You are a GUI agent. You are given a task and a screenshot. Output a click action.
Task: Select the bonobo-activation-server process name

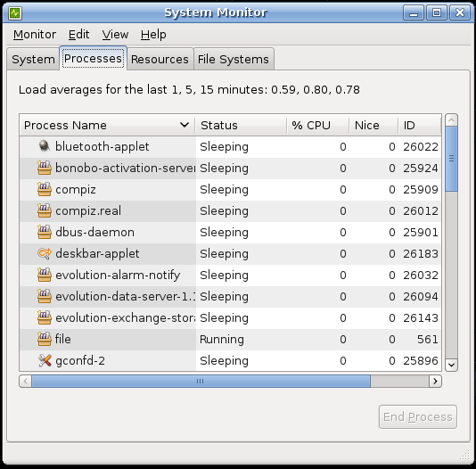coord(126,168)
